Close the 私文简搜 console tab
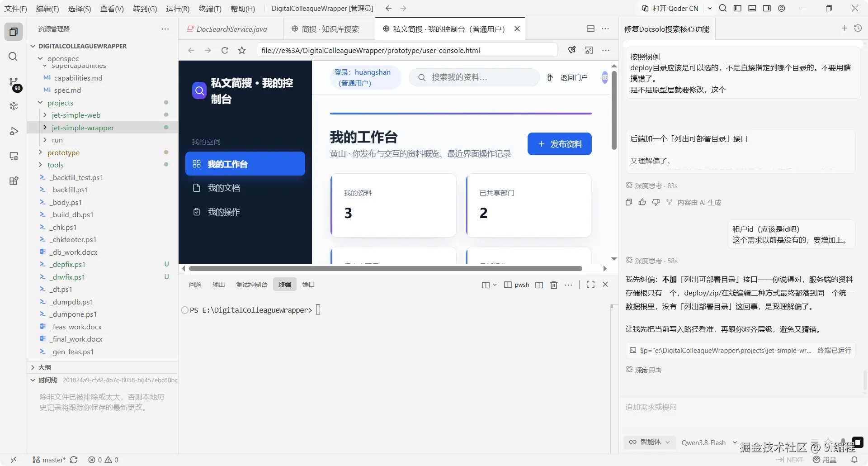Image resolution: width=868 pixels, height=466 pixels. (517, 29)
